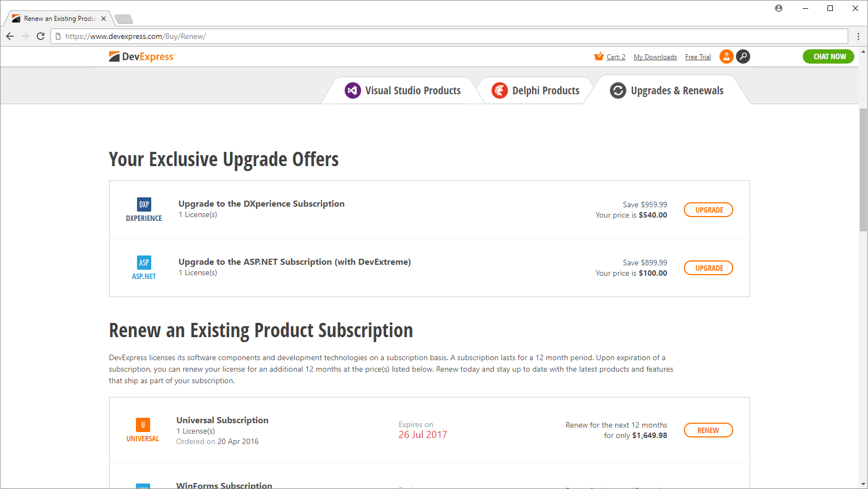Click the Free Trial link

tap(698, 57)
